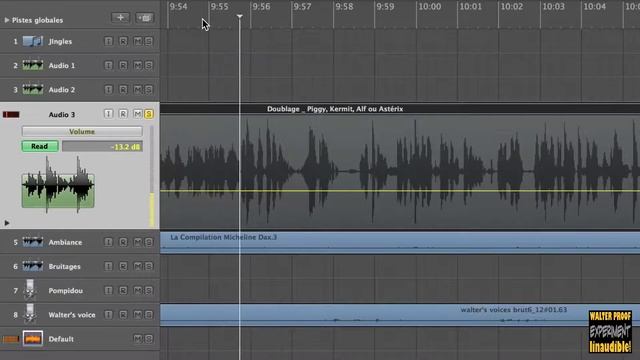Open the Volume automation parameter dropdown
This screenshot has width=640, height=360.
[82, 131]
